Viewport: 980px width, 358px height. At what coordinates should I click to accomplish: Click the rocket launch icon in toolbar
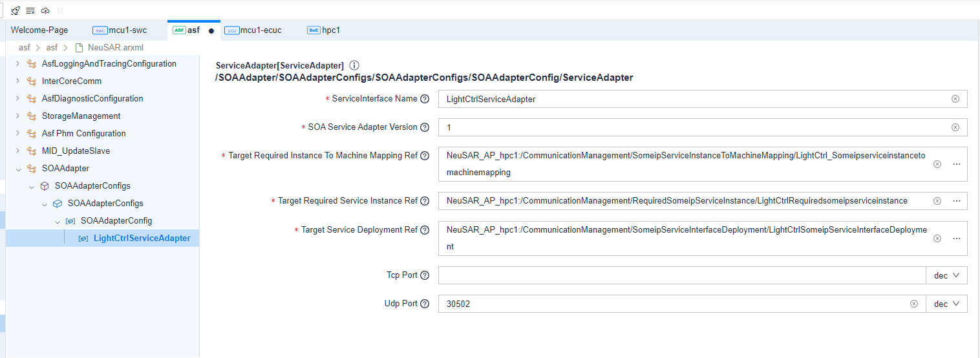(16, 11)
